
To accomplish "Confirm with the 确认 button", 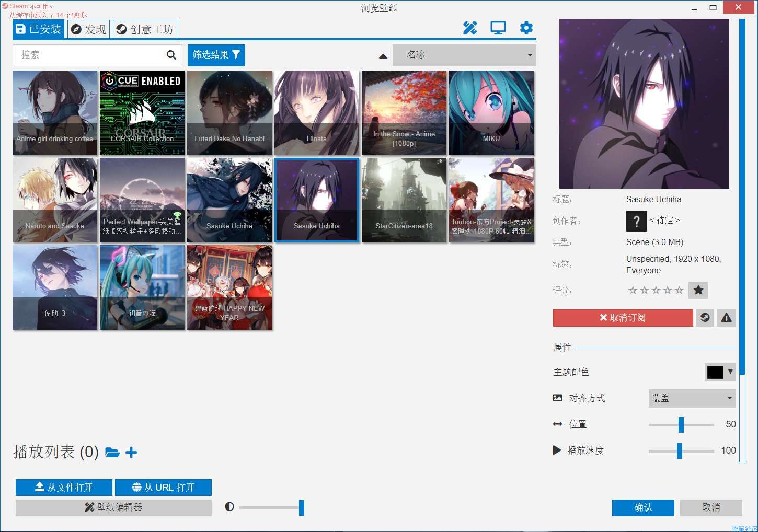I will pyautogui.click(x=643, y=507).
